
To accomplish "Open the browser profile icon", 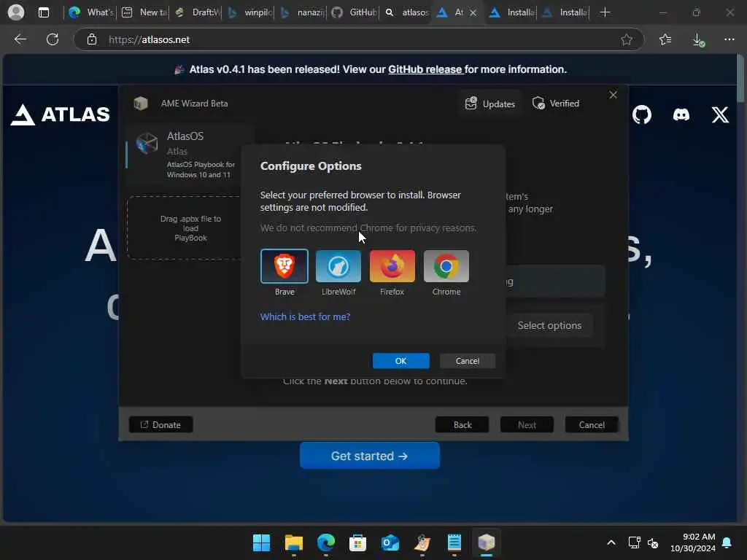I will [16, 12].
